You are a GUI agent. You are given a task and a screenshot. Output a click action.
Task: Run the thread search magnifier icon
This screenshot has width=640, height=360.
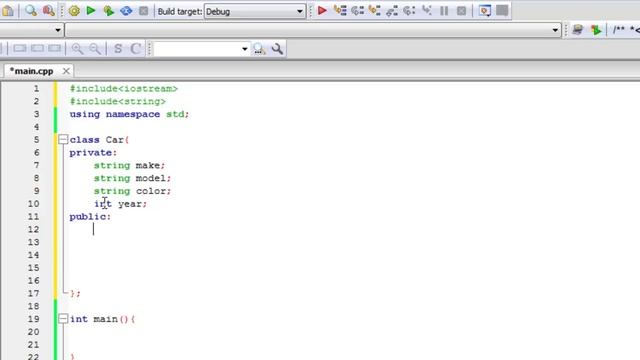[x=259, y=49]
